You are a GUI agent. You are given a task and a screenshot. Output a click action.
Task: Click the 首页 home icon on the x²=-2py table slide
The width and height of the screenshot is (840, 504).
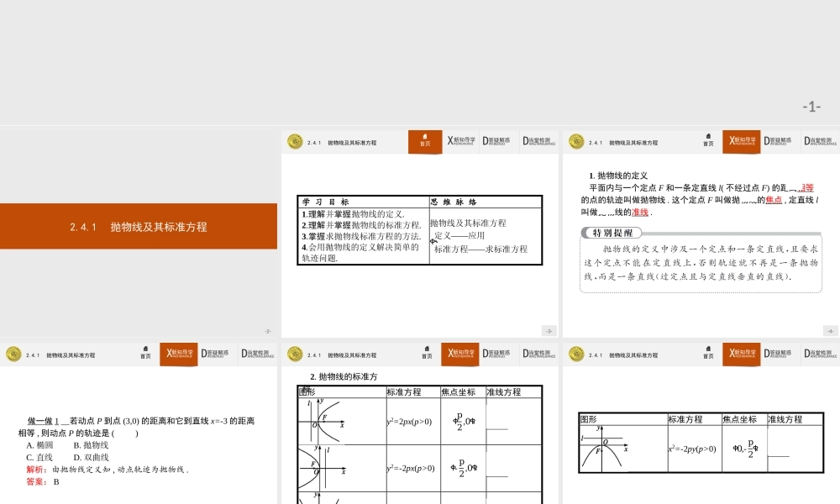coord(708,353)
